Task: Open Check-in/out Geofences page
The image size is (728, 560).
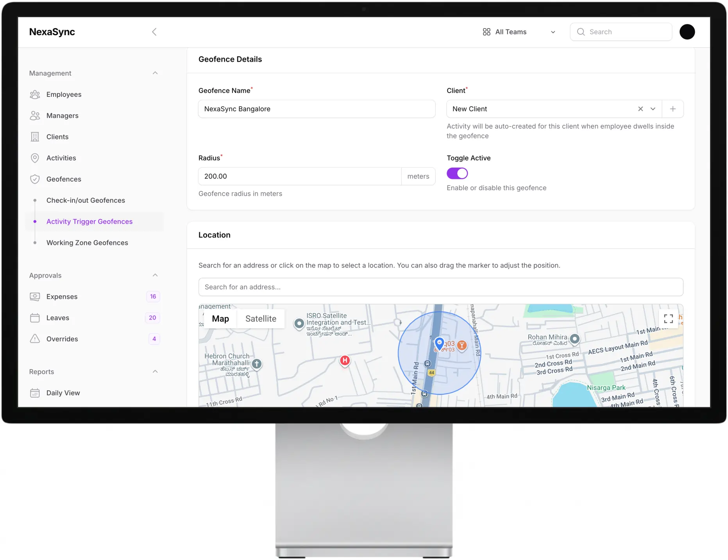Action: point(86,200)
